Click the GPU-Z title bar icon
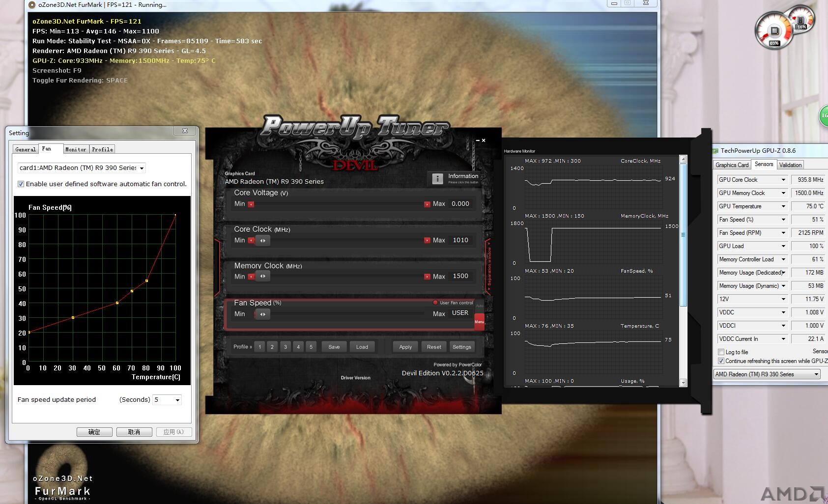The image size is (828, 504). pyautogui.click(x=715, y=151)
